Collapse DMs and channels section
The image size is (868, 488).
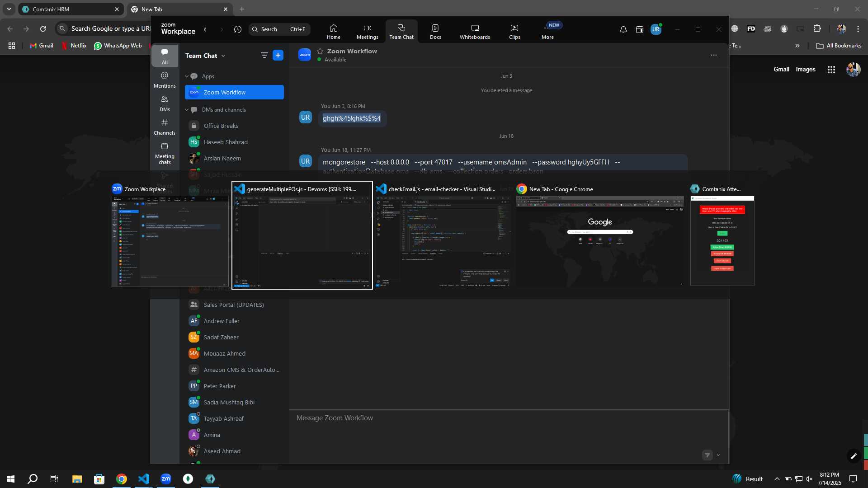coord(187,110)
